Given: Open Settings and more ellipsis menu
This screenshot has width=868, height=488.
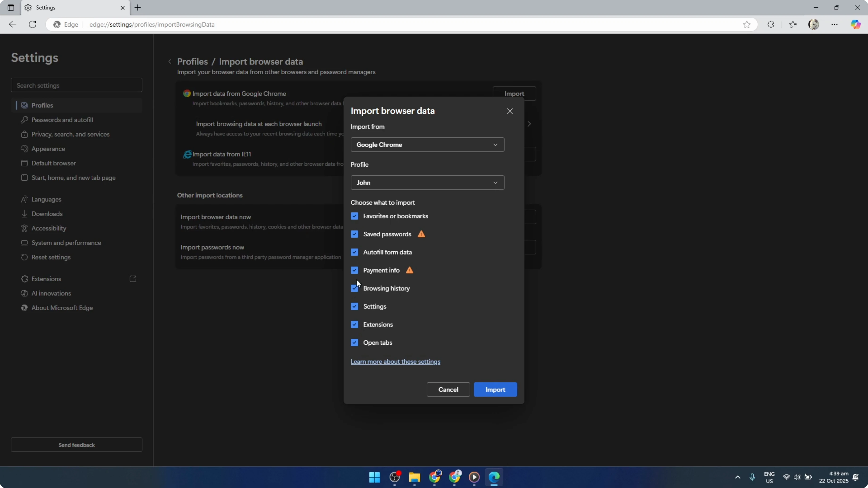Looking at the screenshot, I should coord(835,24).
